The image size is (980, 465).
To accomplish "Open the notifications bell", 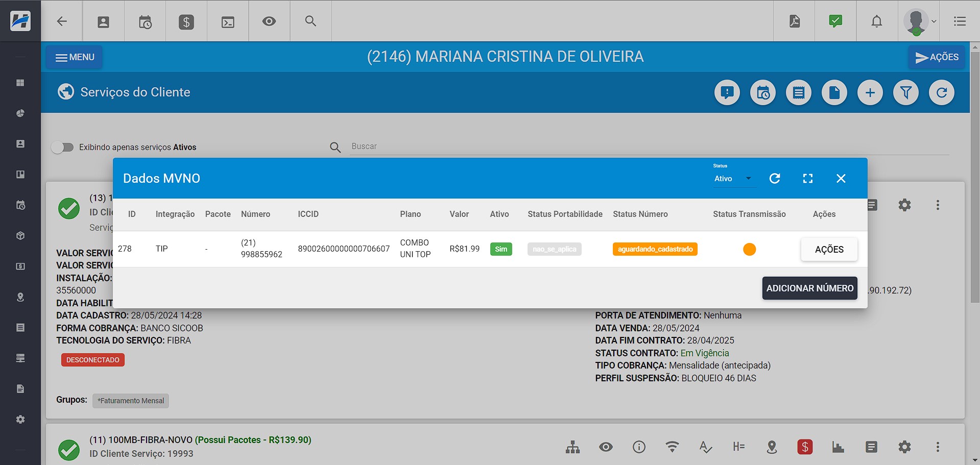I will click(x=877, y=21).
